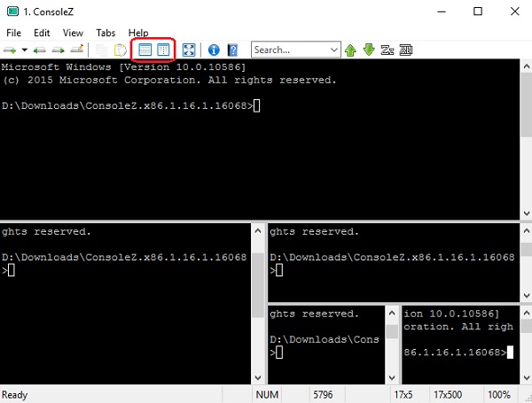Click scroll down arrow in bottom-left pane
The width and height of the screenshot is (532, 403).
coord(258,377)
